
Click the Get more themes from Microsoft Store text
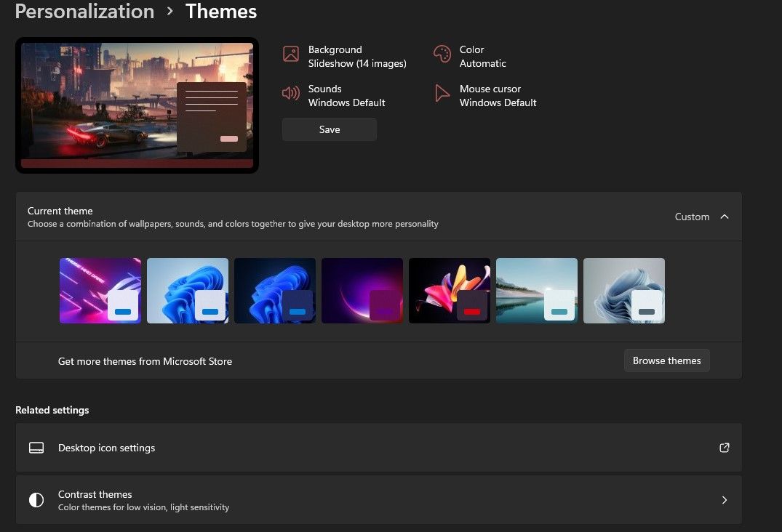pyautogui.click(x=145, y=361)
